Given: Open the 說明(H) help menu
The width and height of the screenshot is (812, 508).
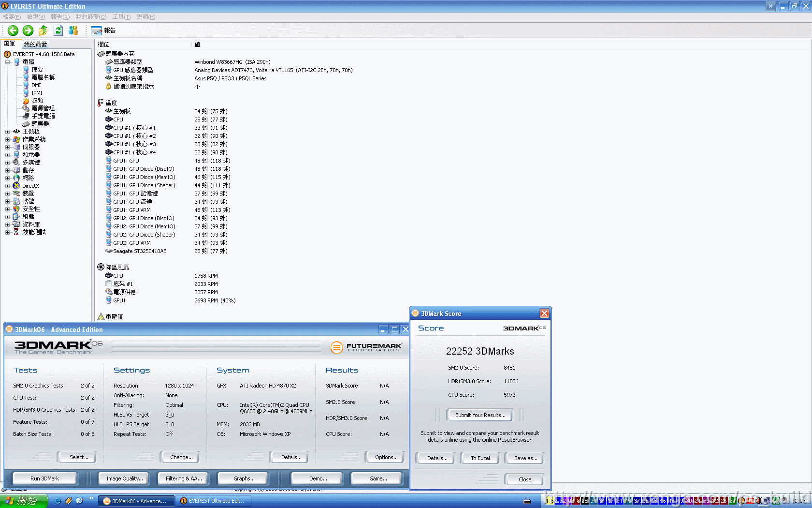Looking at the screenshot, I should pos(145,17).
